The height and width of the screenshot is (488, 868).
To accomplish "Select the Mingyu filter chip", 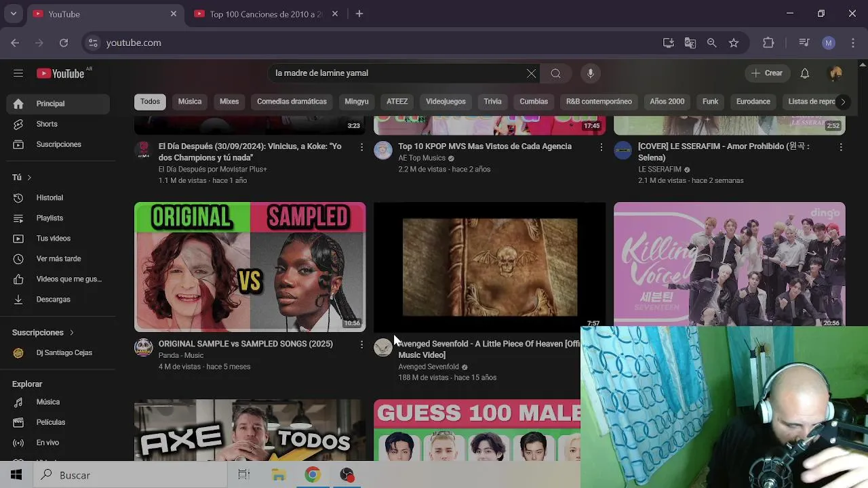I will click(x=357, y=102).
